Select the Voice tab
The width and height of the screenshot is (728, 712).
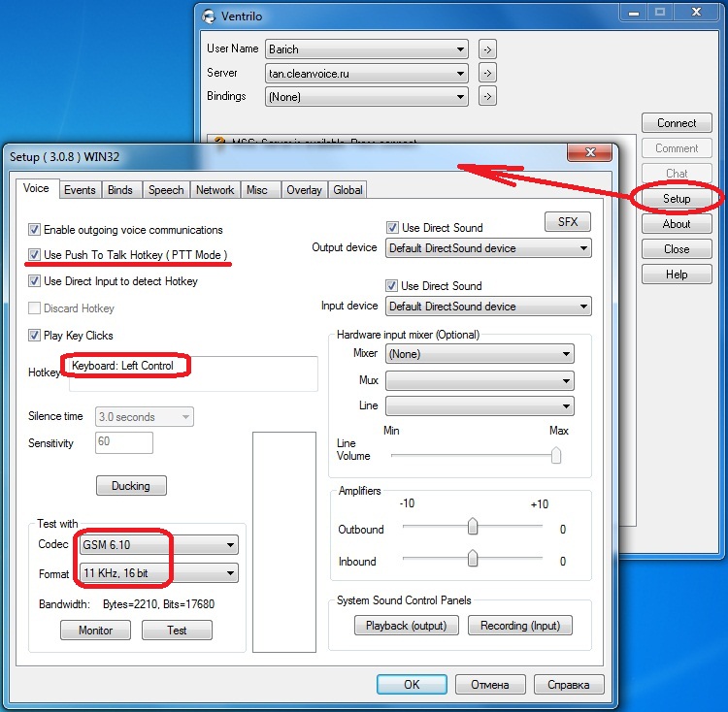[36, 188]
